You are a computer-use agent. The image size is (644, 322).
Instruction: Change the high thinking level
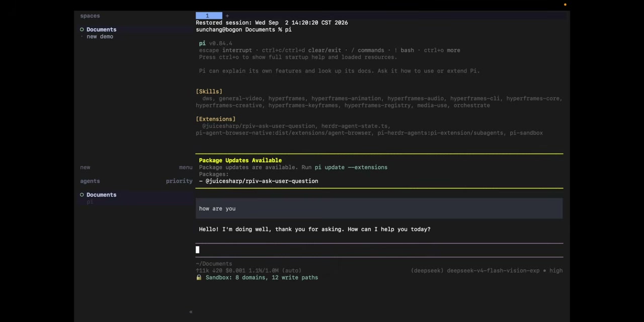(556, 271)
